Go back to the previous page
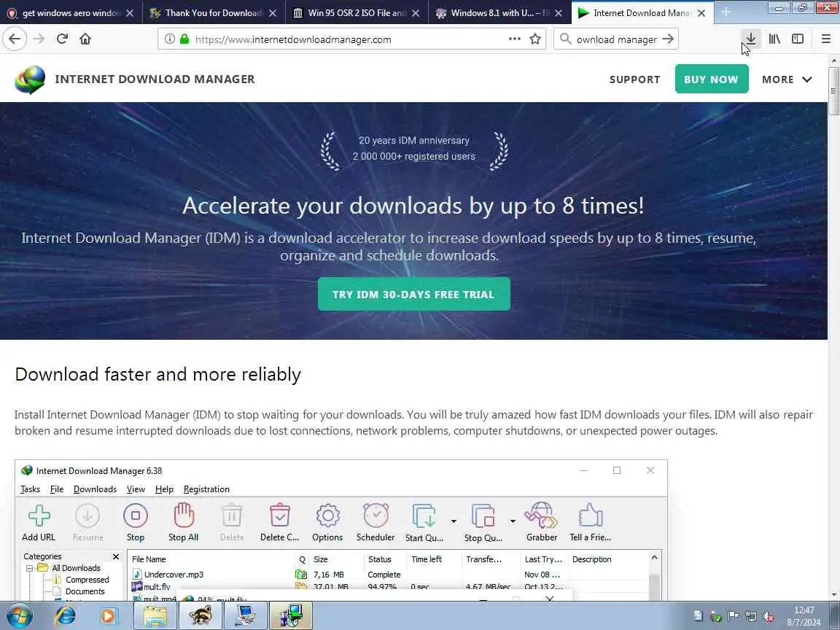Viewport: 840px width, 630px height. coord(15,39)
